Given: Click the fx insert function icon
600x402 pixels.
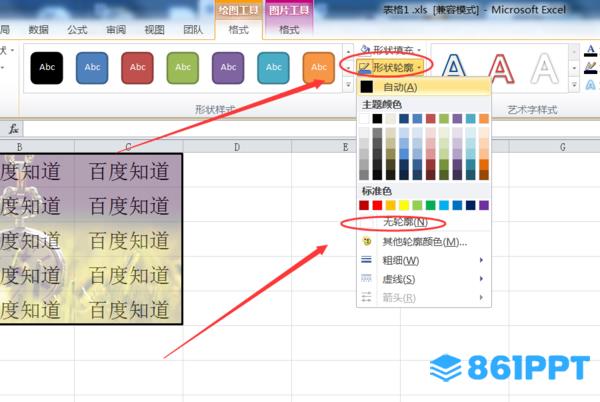Looking at the screenshot, I should [14, 129].
